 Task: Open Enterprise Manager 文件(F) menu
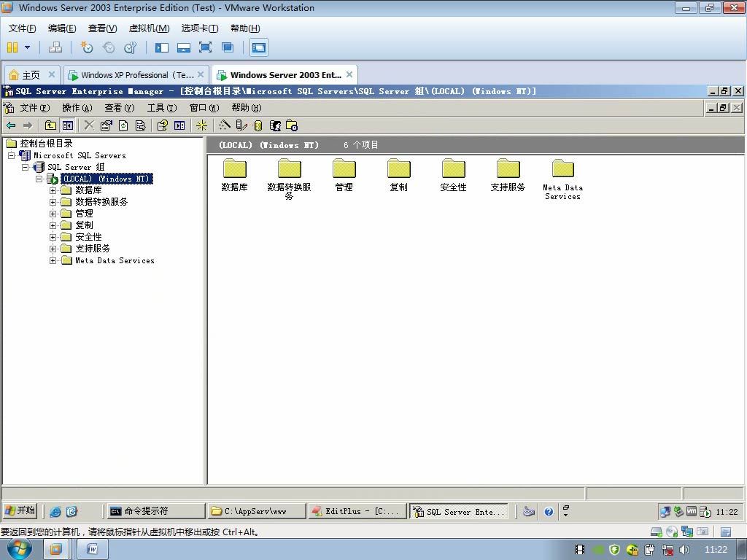34,108
